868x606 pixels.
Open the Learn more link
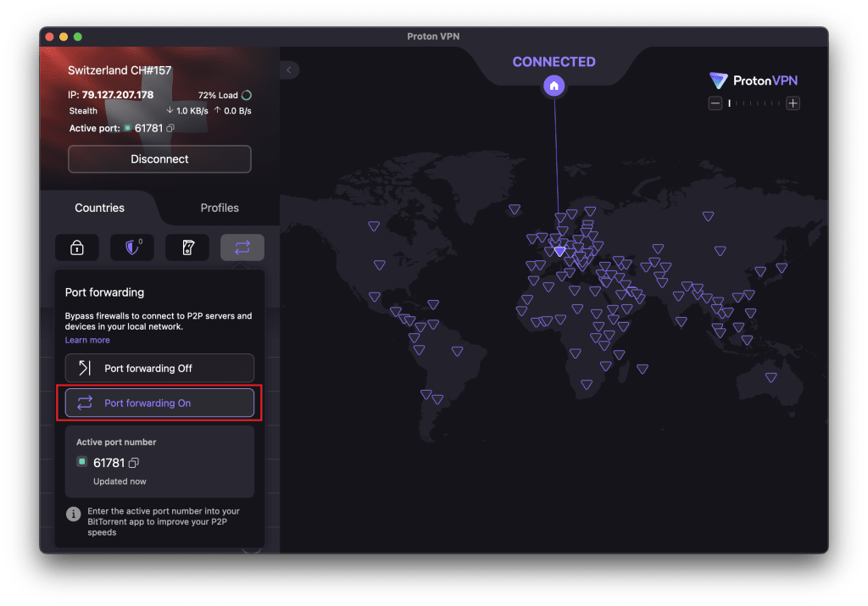coord(87,341)
